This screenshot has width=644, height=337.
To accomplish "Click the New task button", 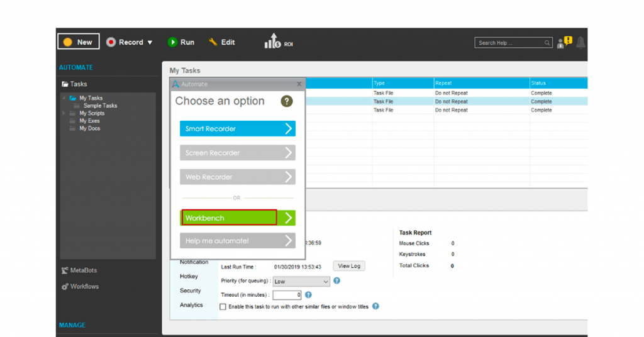I will point(79,42).
